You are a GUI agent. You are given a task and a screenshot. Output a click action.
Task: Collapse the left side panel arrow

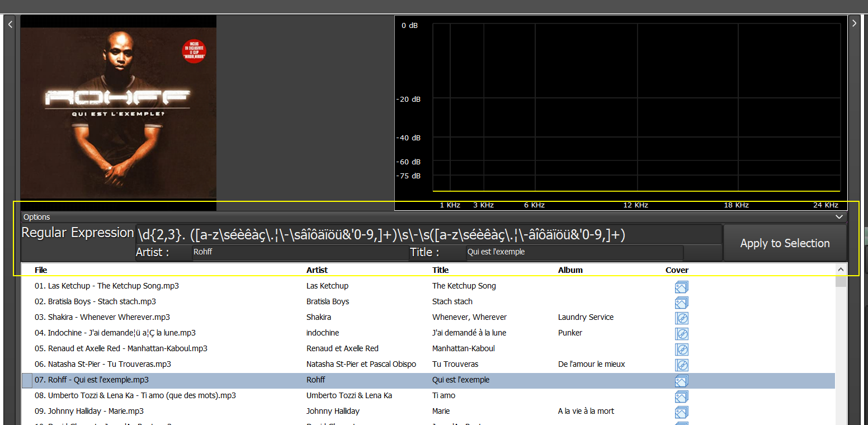[x=10, y=24]
